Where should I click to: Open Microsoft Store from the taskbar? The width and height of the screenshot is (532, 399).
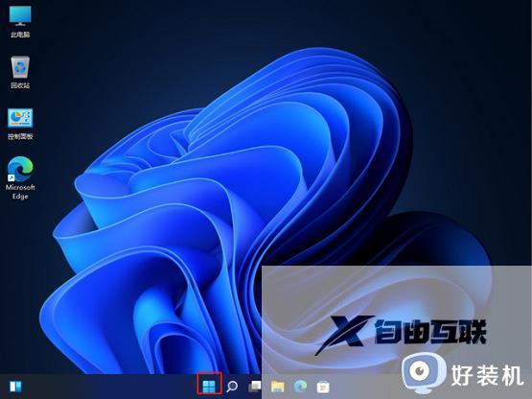point(323,387)
